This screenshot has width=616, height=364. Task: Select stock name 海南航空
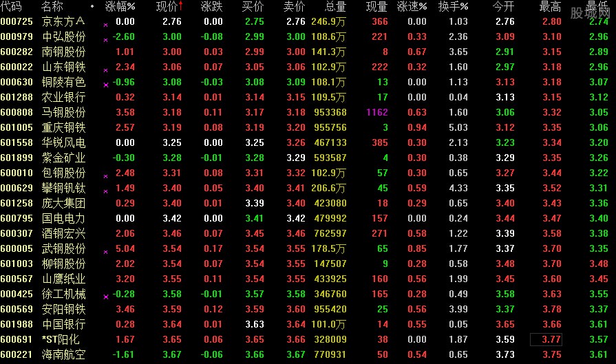(63, 354)
